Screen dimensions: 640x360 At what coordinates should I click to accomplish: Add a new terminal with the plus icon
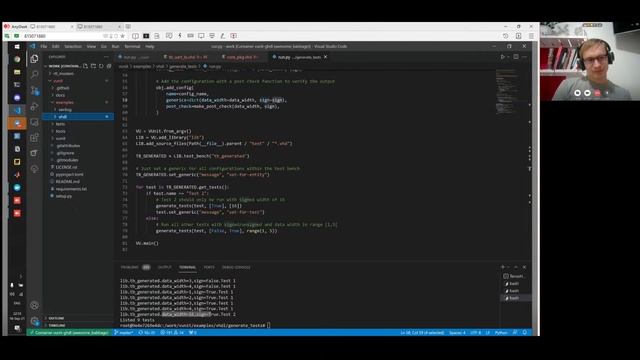tap(503, 267)
